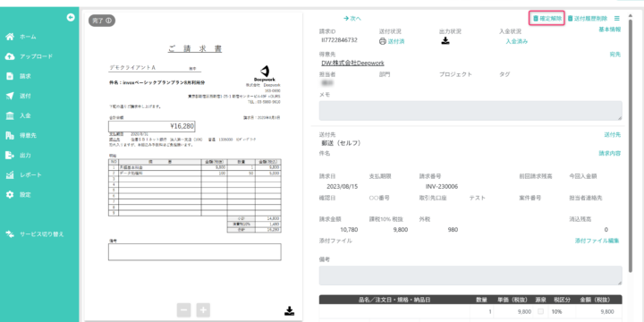Click the 数量 cell showing 1
The height and width of the screenshot is (322, 644).
coord(489,311)
